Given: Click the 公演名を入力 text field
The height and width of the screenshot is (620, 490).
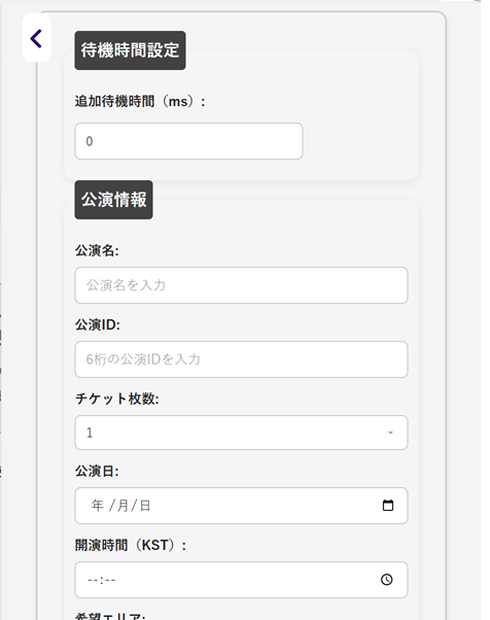Looking at the screenshot, I should 241,285.
